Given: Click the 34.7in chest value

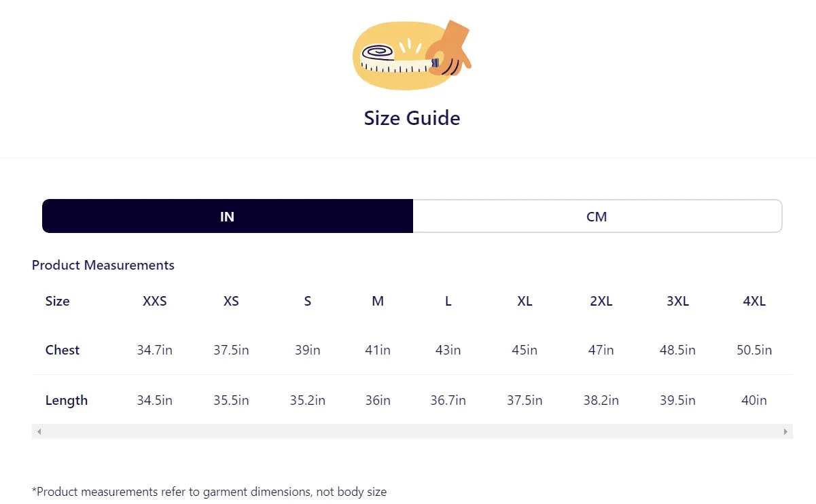Looking at the screenshot, I should click(155, 350).
